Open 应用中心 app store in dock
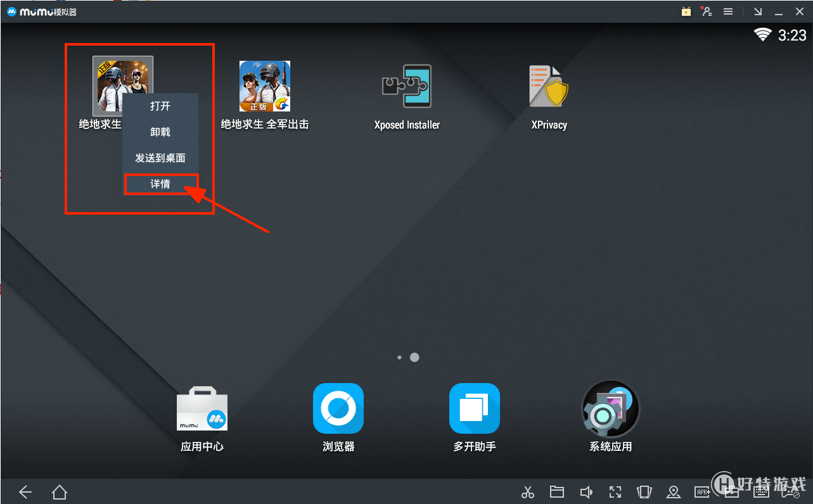Viewport: 813px width, 504px height. coord(202,409)
